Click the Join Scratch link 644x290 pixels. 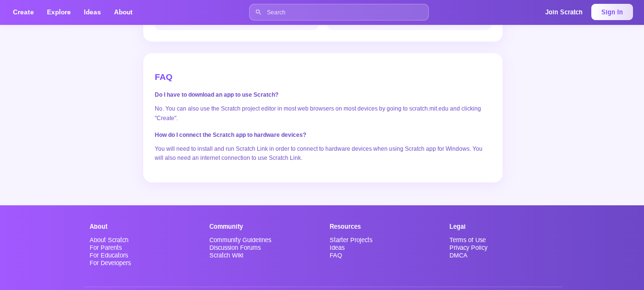click(563, 12)
